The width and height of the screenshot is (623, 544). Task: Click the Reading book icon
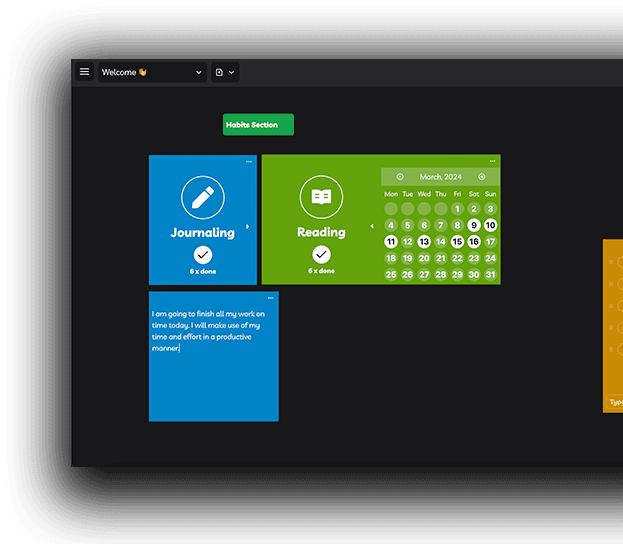tap(321, 197)
